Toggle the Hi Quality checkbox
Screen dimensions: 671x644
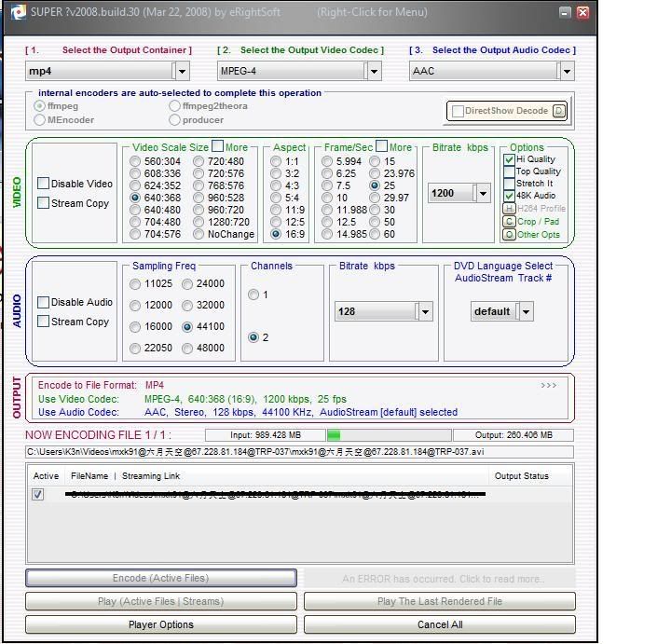pos(509,159)
